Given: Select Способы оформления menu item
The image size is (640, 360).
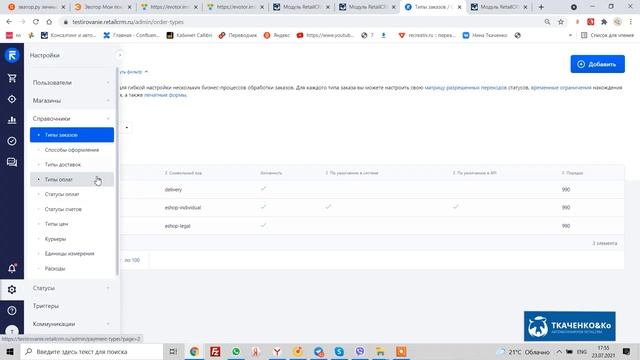Looking at the screenshot, I should [x=72, y=150].
